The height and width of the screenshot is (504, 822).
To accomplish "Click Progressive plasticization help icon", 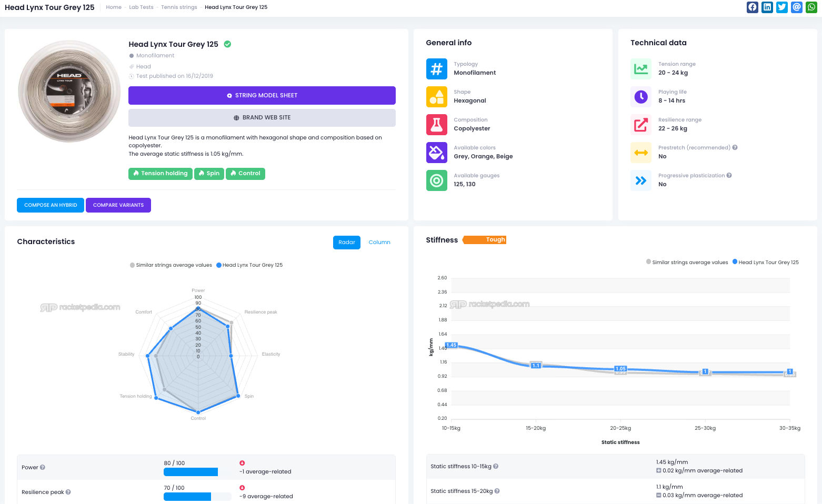I will tap(729, 176).
